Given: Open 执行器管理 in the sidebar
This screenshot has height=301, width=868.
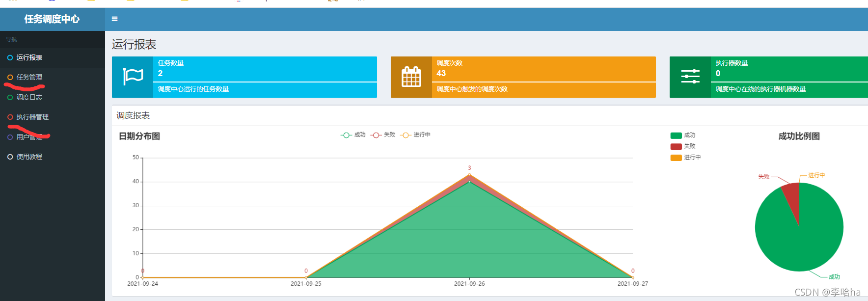Looking at the screenshot, I should point(53,117).
